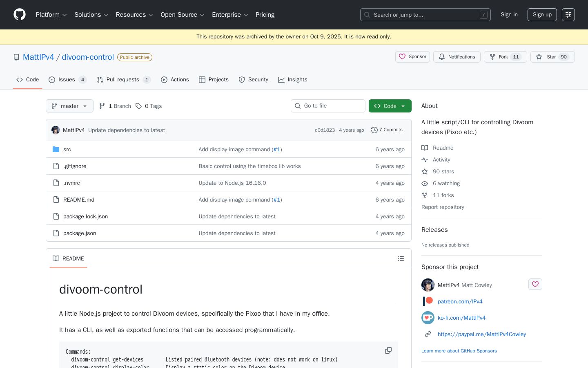
Task: Focus the Go to file input
Action: (x=328, y=106)
